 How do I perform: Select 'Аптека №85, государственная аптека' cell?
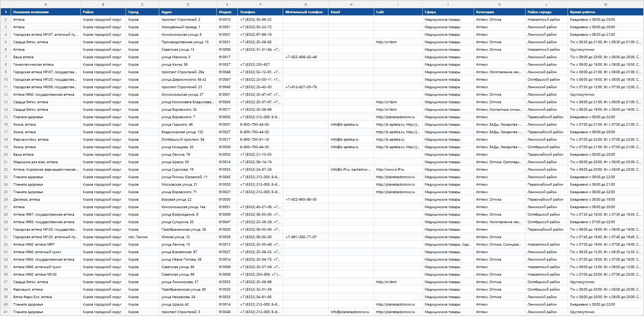pyautogui.click(x=46, y=222)
